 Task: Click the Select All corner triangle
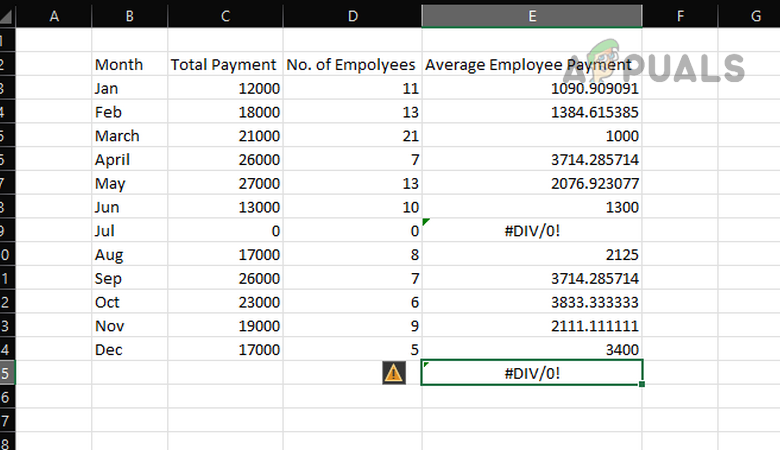tap(7, 16)
